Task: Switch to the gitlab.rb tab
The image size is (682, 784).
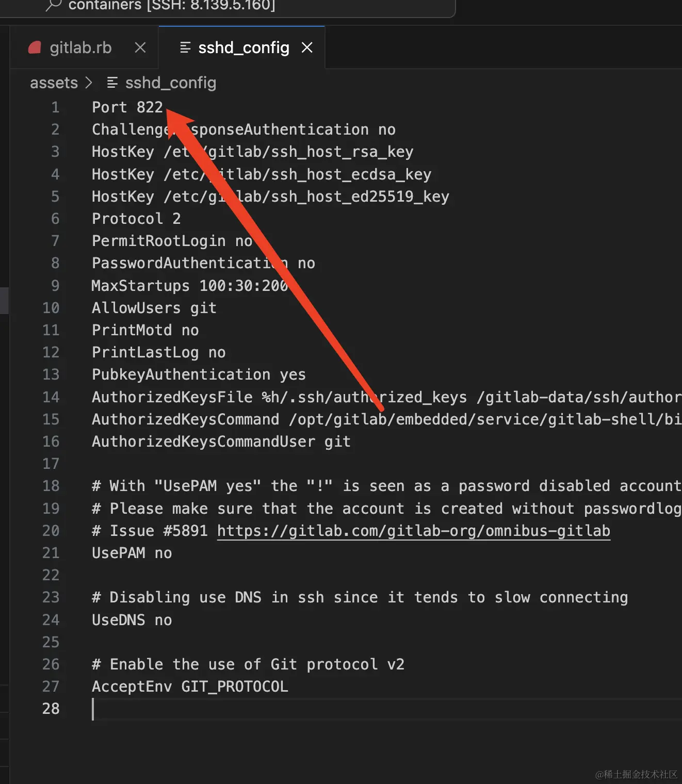Action: pos(80,48)
